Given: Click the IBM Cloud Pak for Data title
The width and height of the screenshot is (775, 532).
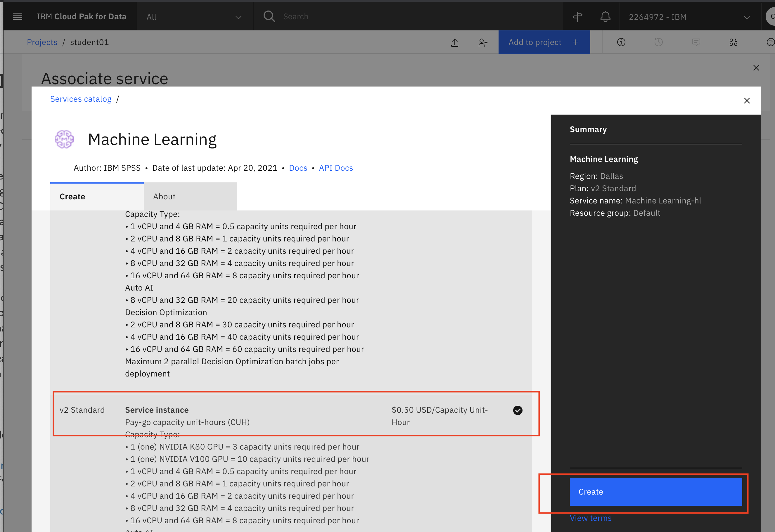Looking at the screenshot, I should (81, 17).
